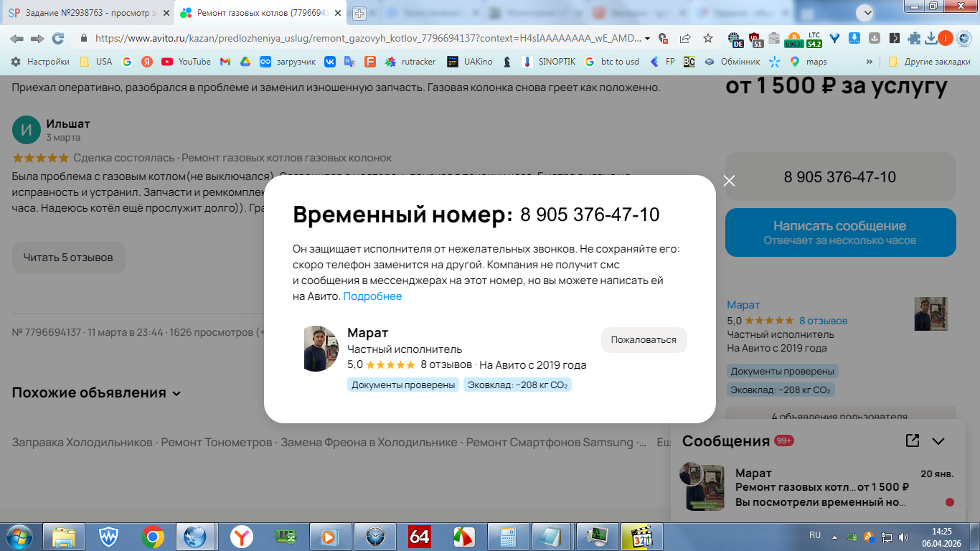The width and height of the screenshot is (980, 551).
Task: Click 'Написать сообщение' button
Action: (x=840, y=232)
